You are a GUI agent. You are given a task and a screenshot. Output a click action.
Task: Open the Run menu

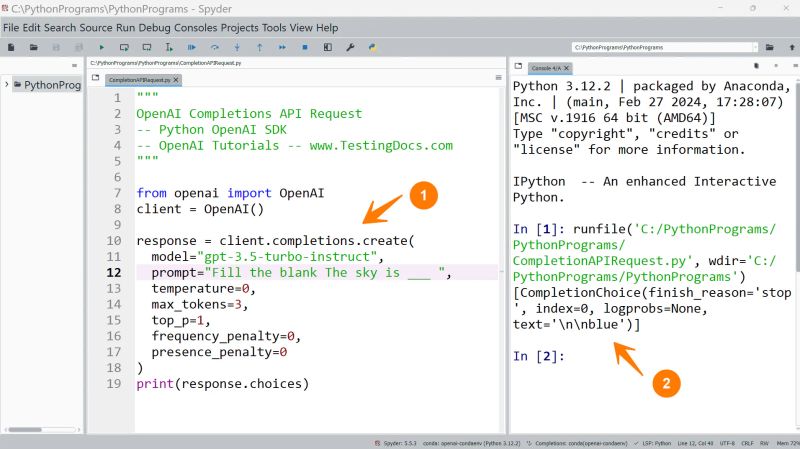[126, 28]
